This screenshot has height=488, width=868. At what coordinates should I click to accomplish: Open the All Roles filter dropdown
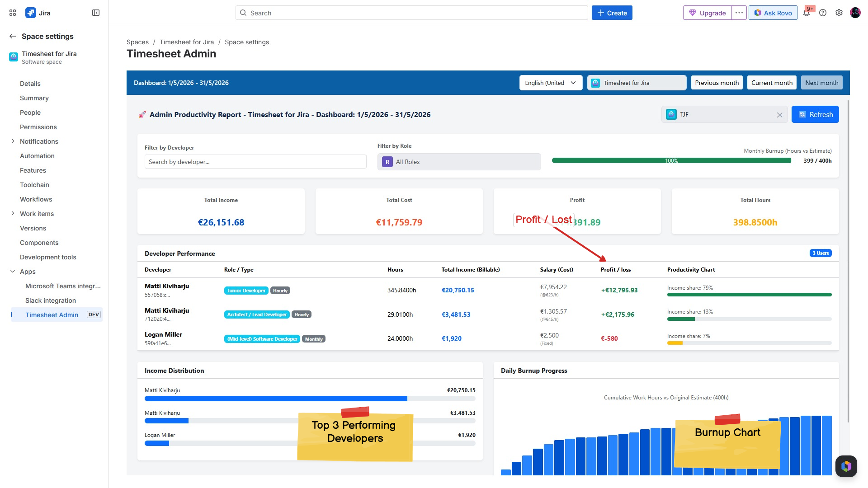[459, 162]
